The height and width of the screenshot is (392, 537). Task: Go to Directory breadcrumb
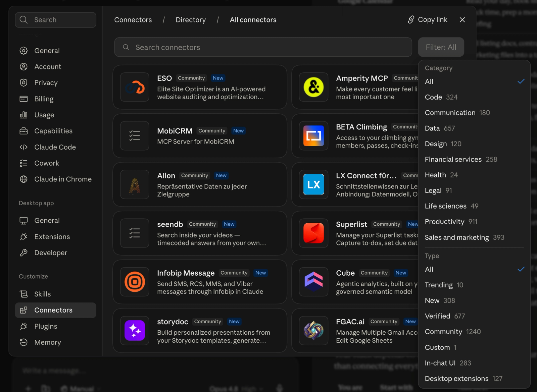click(x=191, y=20)
